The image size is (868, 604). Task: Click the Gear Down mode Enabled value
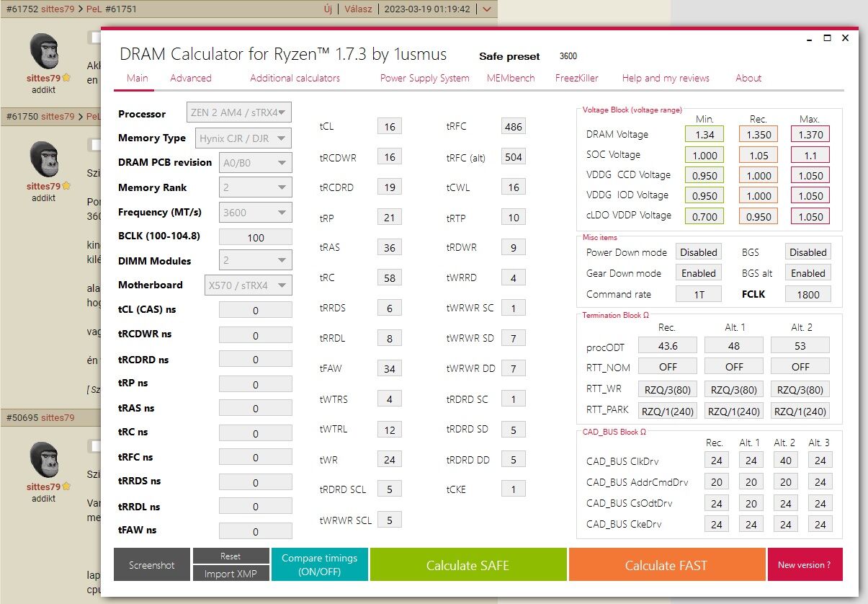point(699,273)
